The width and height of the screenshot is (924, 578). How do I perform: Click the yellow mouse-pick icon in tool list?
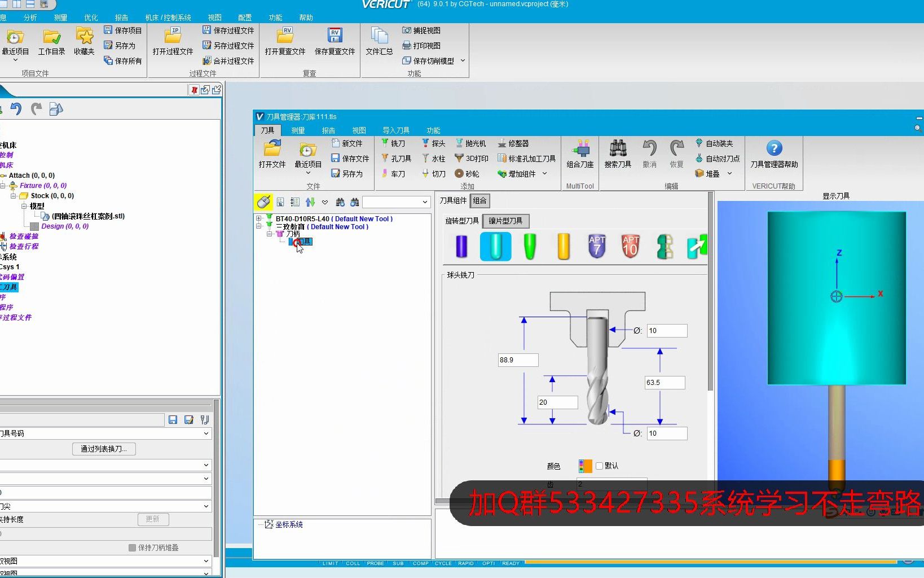263,202
